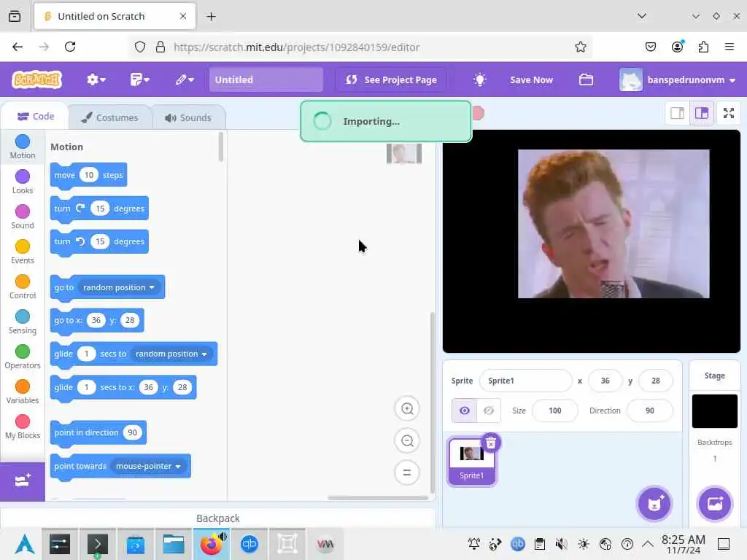This screenshot has width=747, height=560.
Task: Click the red stop button
Action: point(479,113)
